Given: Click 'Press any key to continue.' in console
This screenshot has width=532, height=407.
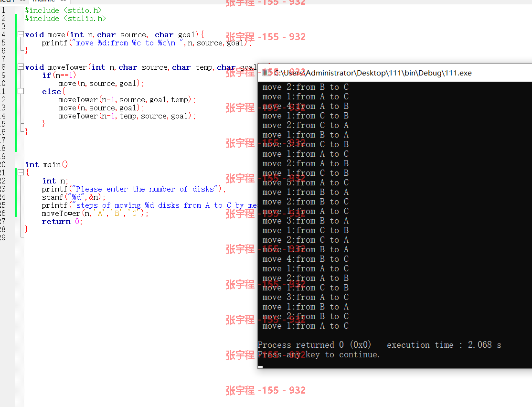Looking at the screenshot, I should 319,355.
